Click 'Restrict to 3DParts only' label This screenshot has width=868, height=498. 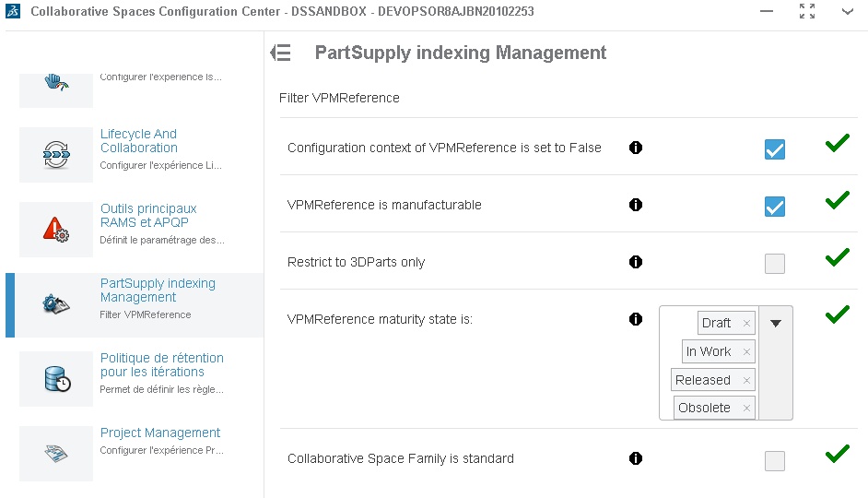point(356,262)
